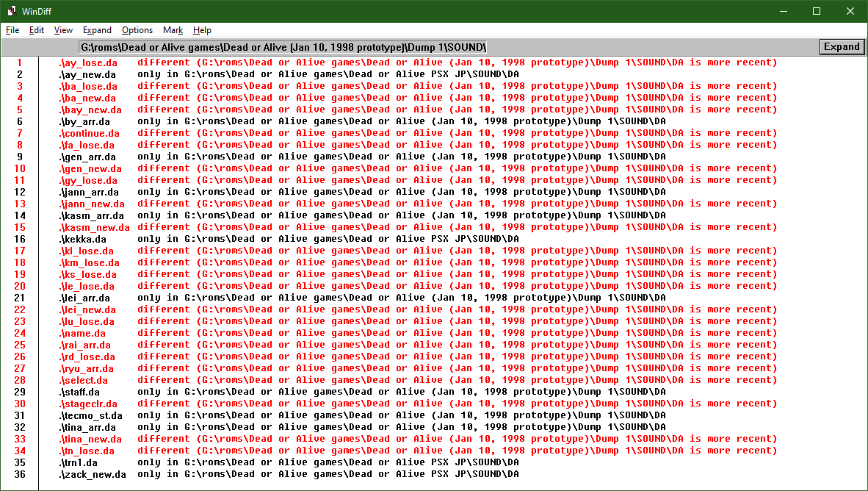Select the .\km_lose.da row
Screen dimensions: 868x491
point(418,262)
